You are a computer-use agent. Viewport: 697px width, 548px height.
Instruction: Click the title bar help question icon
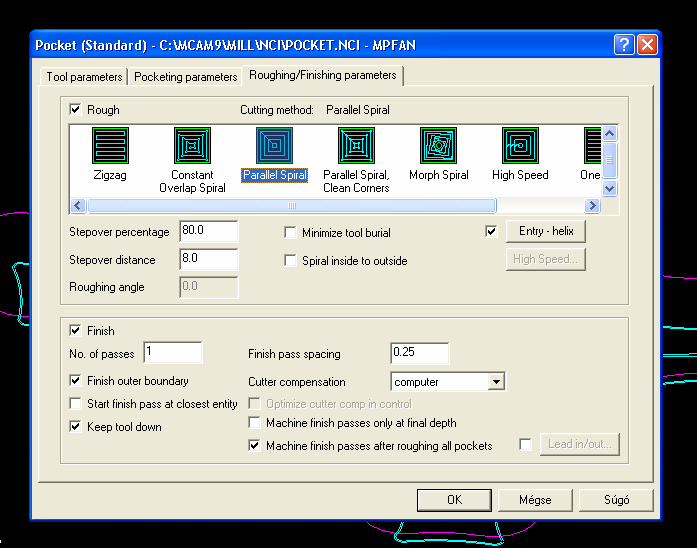point(624,44)
